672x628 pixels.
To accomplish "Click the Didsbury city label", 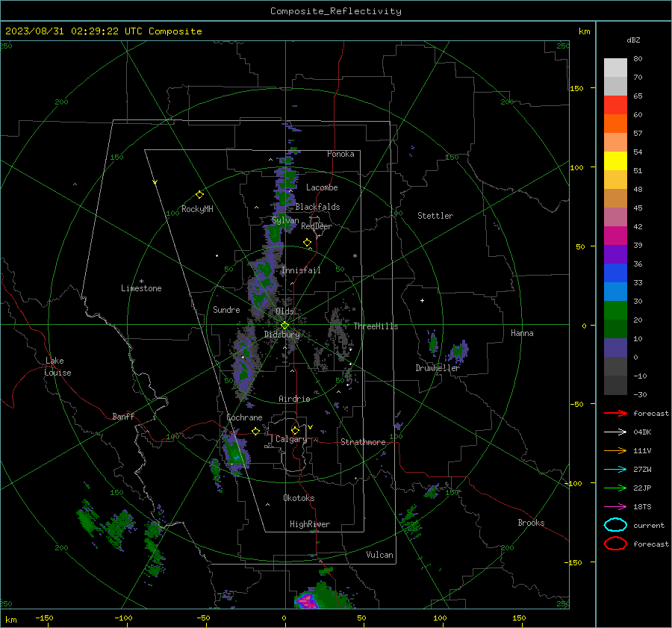I will (281, 335).
